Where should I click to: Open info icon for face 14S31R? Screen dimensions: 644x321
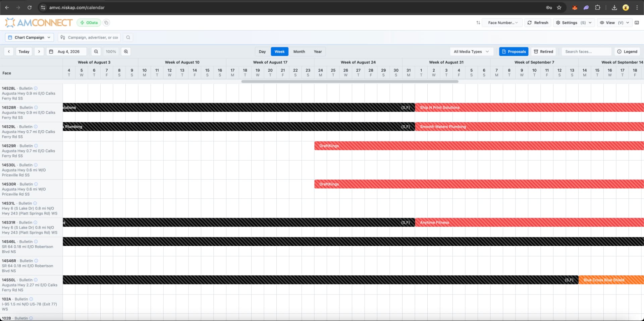click(x=35, y=222)
